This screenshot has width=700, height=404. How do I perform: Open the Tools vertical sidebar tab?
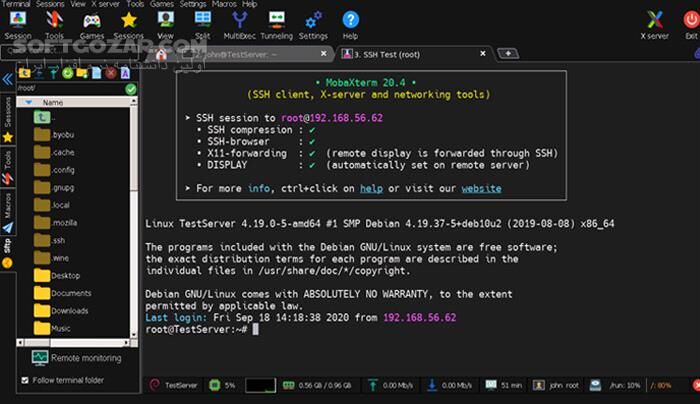(x=7, y=160)
